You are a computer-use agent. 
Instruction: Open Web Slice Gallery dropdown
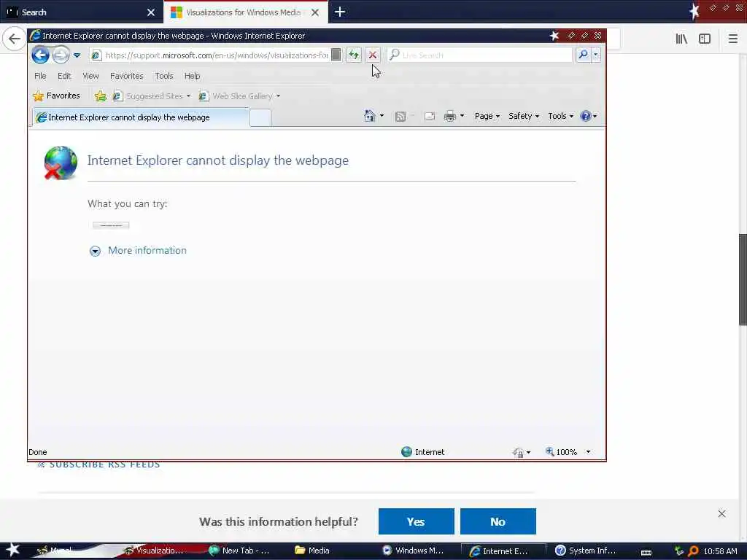(239, 96)
